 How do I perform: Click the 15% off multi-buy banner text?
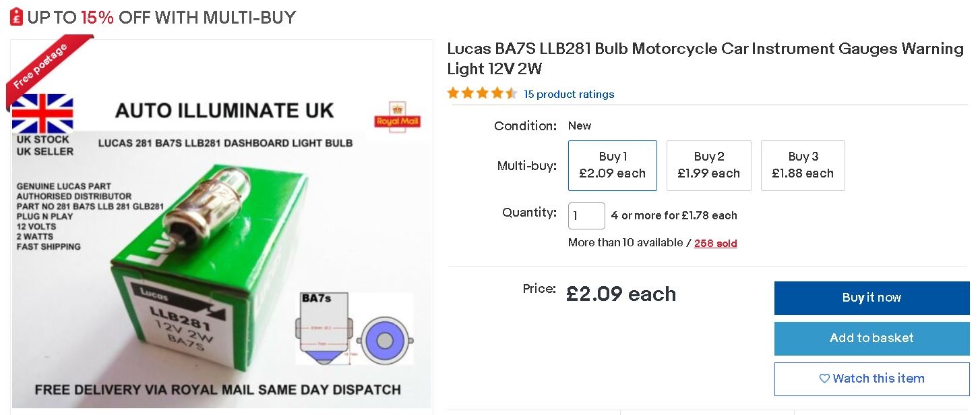[162, 18]
